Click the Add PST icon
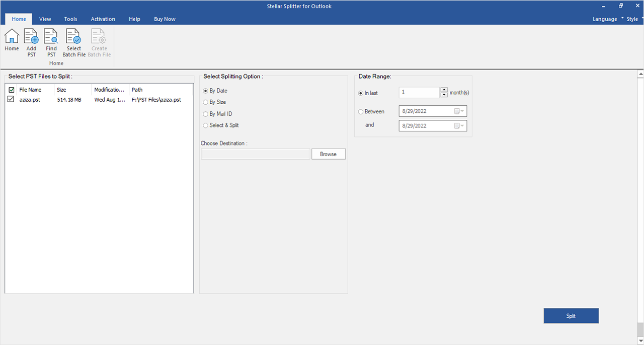 point(32,43)
